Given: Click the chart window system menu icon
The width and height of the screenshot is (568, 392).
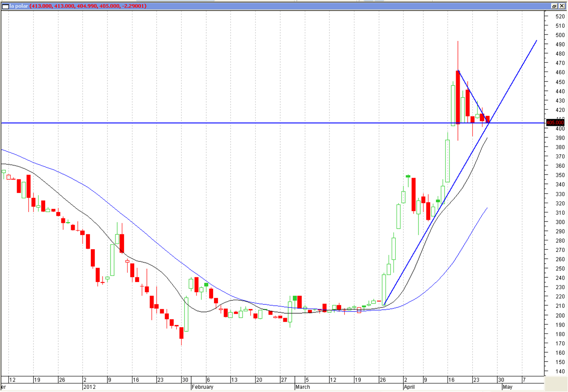Looking at the screenshot, I should point(5,6).
